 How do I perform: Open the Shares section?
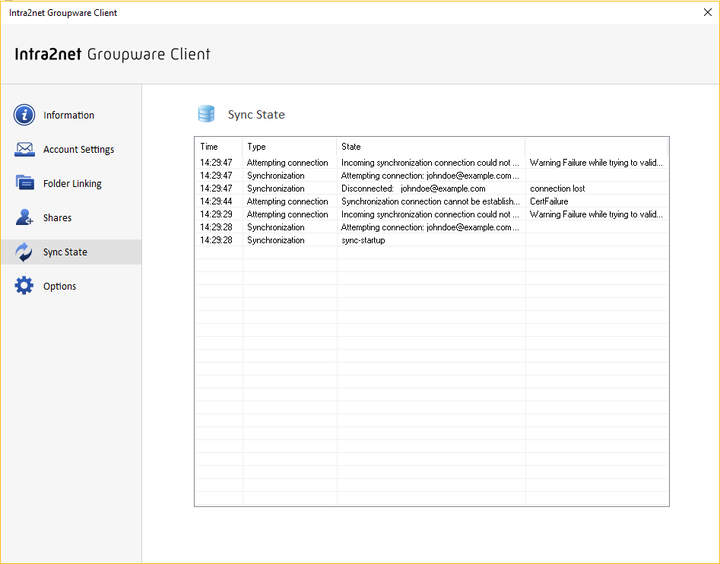click(x=71, y=217)
